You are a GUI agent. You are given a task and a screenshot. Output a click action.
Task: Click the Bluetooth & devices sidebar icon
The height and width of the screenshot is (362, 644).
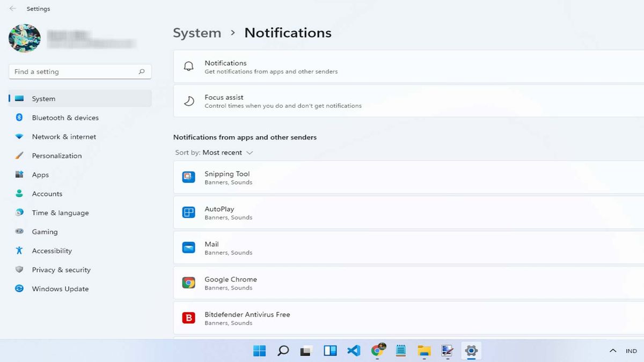19,117
